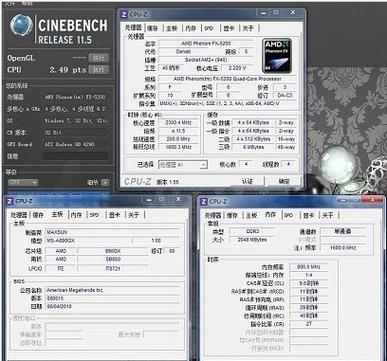Click the 2.49 pts CPU score

[68, 70]
